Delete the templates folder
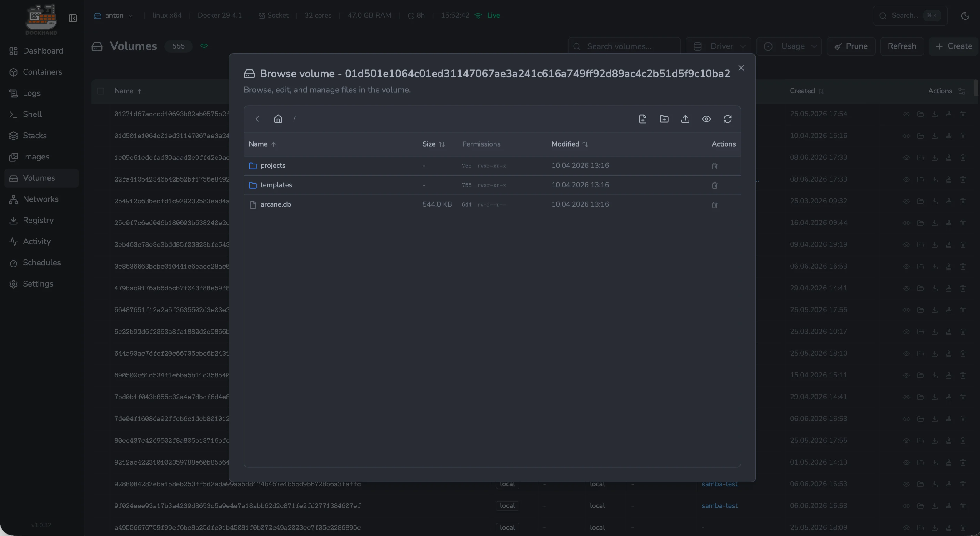The image size is (980, 536). pyautogui.click(x=714, y=185)
